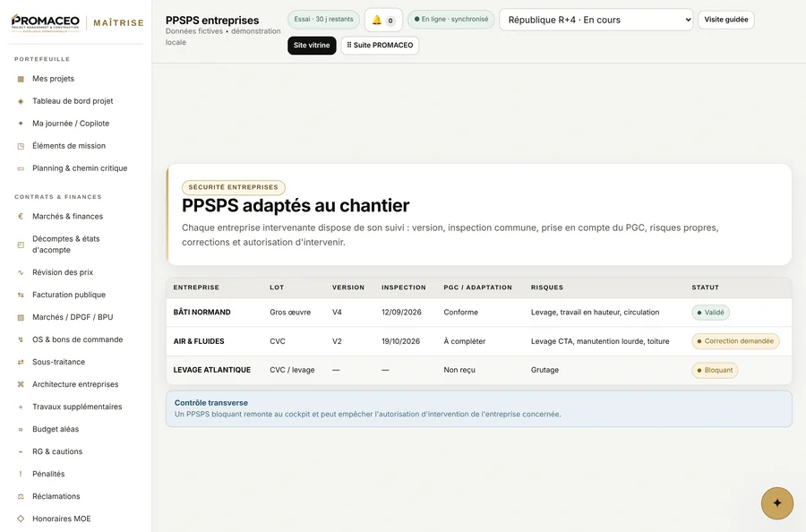
Task: Click the Non reçu PGC cell
Action: 459,370
